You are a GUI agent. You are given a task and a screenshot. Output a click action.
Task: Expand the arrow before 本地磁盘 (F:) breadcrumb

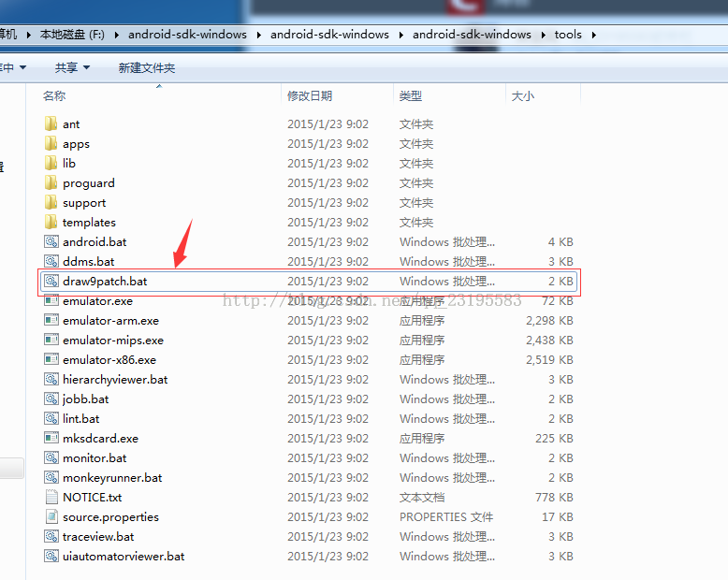28,35
